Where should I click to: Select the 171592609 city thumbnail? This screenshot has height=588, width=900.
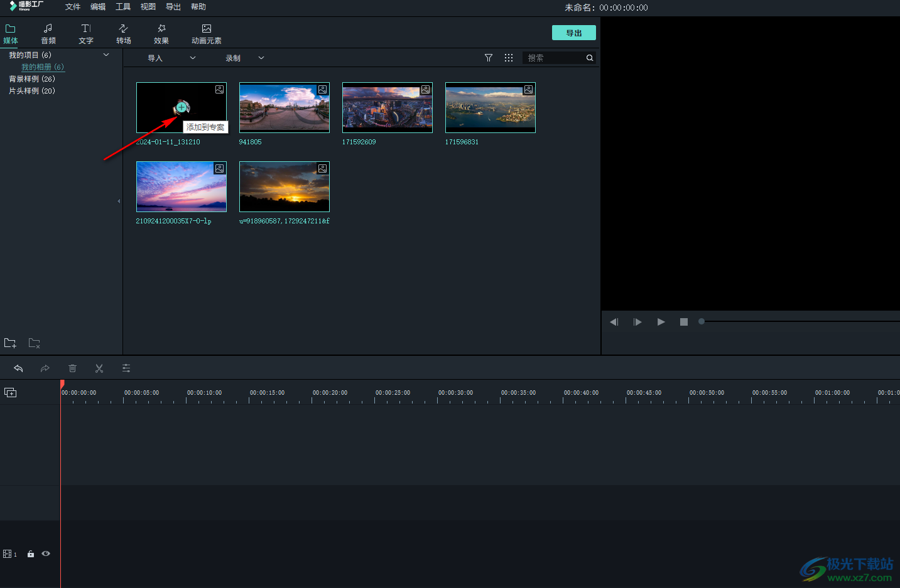[388, 107]
